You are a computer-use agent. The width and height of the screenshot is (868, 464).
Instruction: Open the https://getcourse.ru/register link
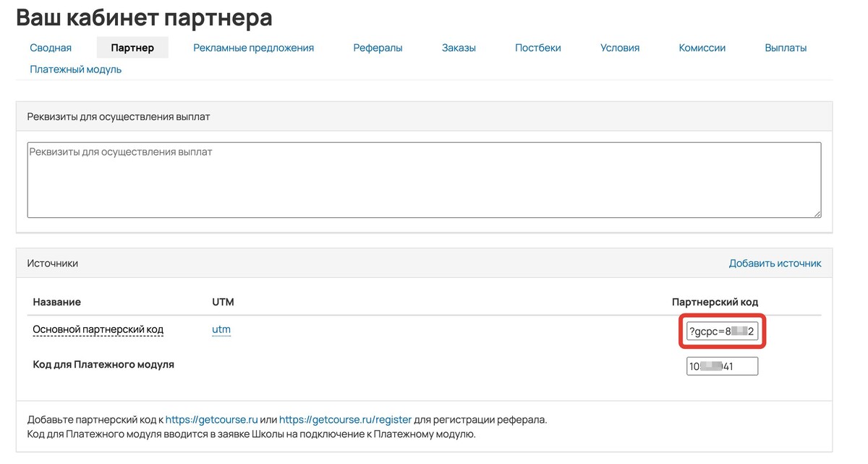click(346, 419)
